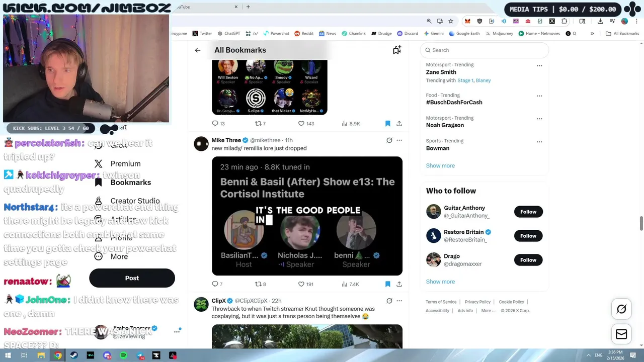644x362 pixels.
Task: Play Benni & Basil After Show space card
Action: coord(307,216)
